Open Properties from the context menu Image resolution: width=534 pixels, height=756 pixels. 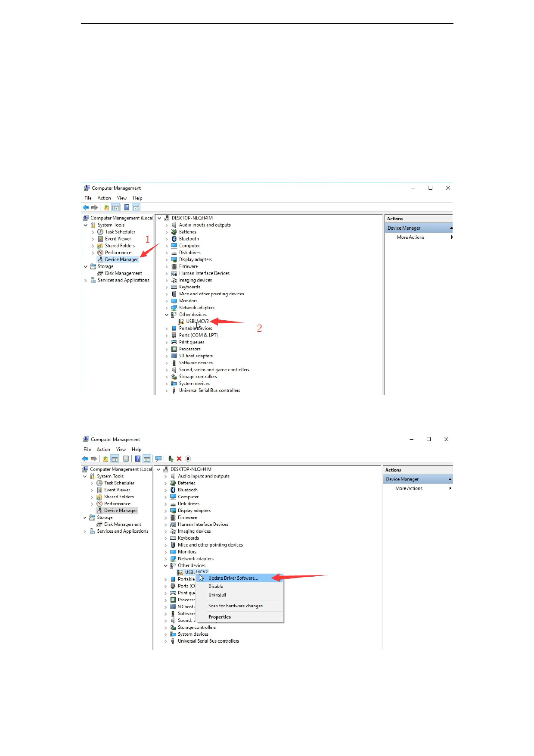pyautogui.click(x=220, y=617)
